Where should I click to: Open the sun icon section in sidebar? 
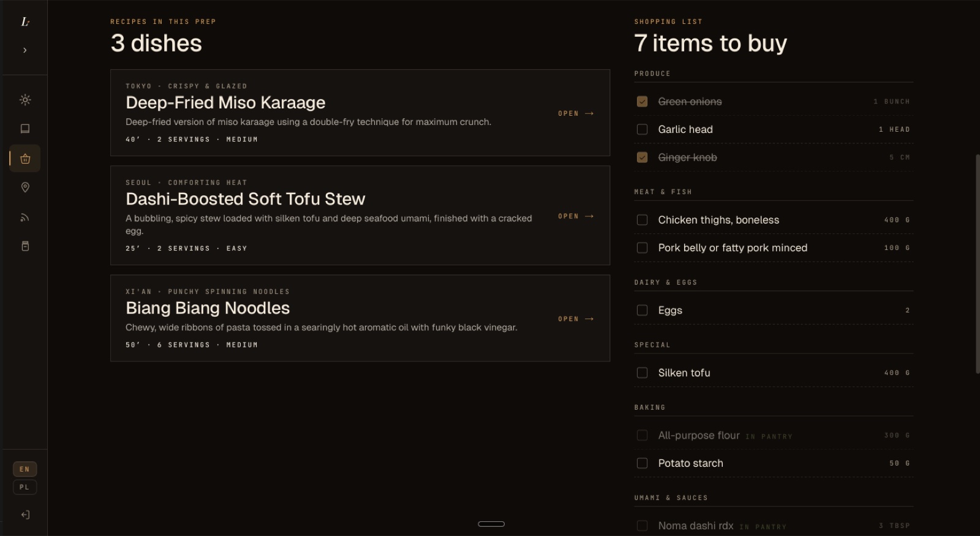coord(25,100)
